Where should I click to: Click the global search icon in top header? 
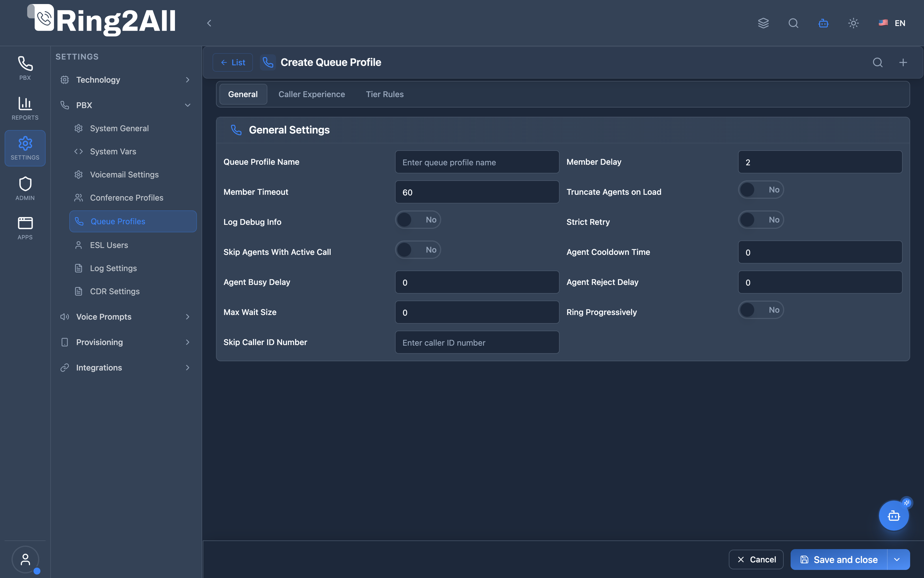point(793,23)
